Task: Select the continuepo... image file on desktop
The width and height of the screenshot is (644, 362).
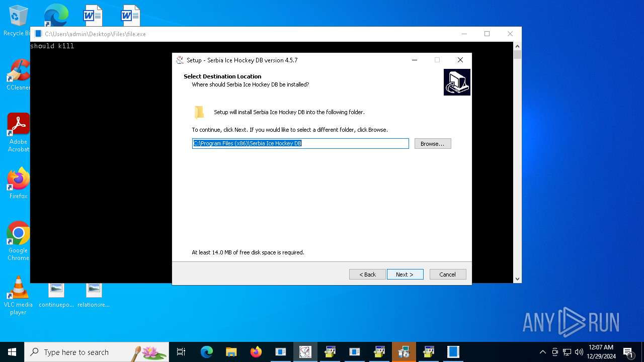Action: (56, 296)
